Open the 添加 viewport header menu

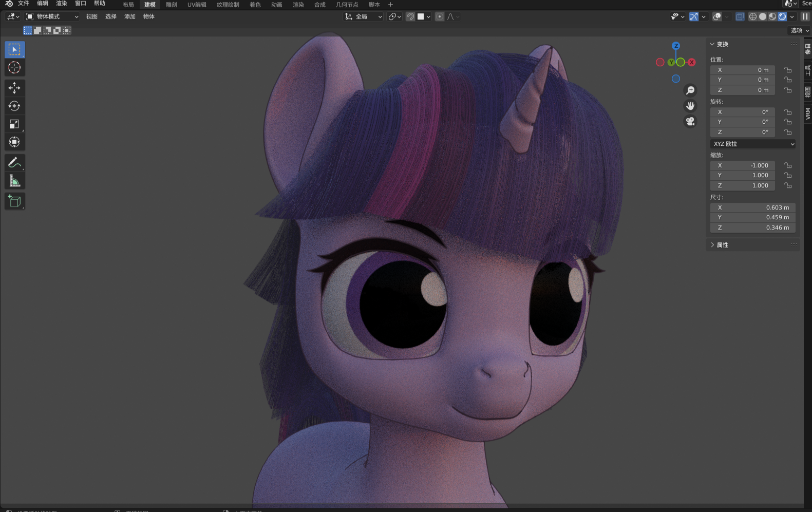tap(130, 16)
